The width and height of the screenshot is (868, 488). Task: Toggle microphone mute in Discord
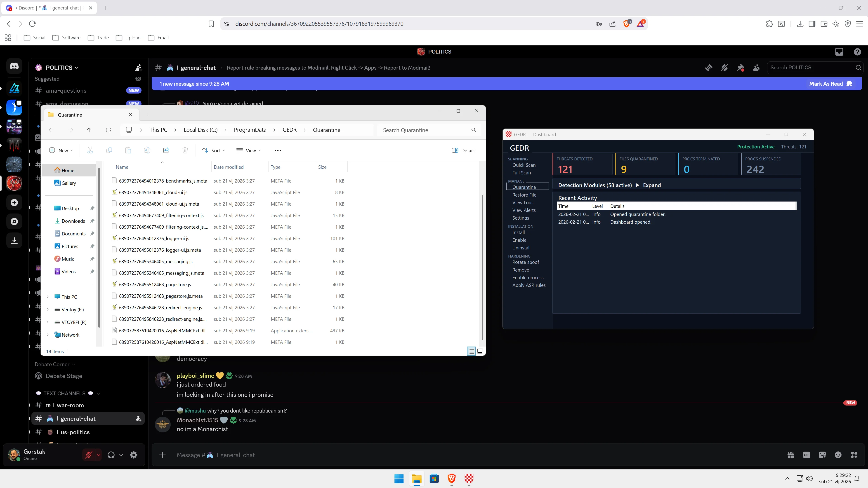[x=89, y=455]
